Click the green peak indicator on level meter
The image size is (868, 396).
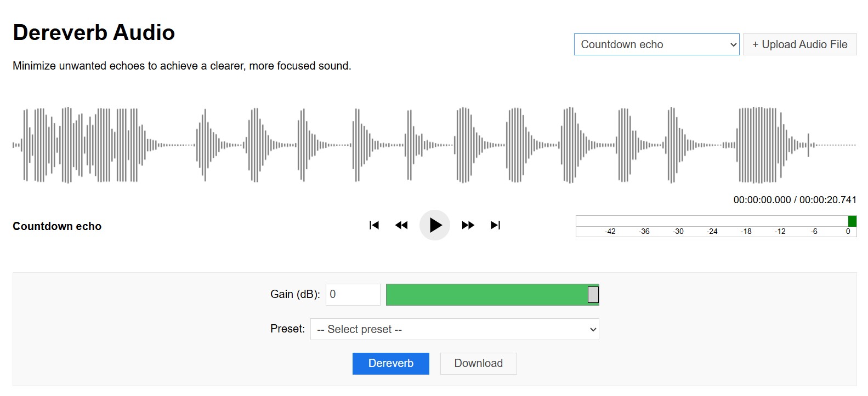pyautogui.click(x=852, y=221)
